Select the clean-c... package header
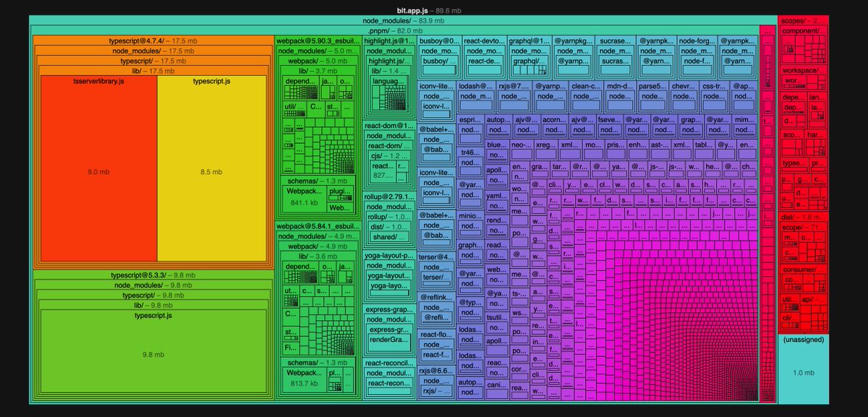Image resolution: width=868 pixels, height=417 pixels. click(586, 86)
